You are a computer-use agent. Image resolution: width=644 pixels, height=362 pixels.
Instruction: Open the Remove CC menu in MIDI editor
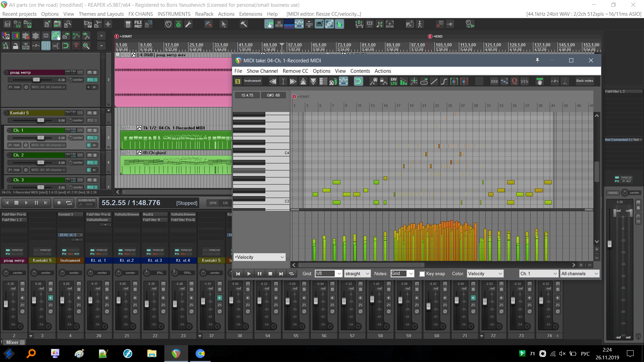(x=295, y=71)
